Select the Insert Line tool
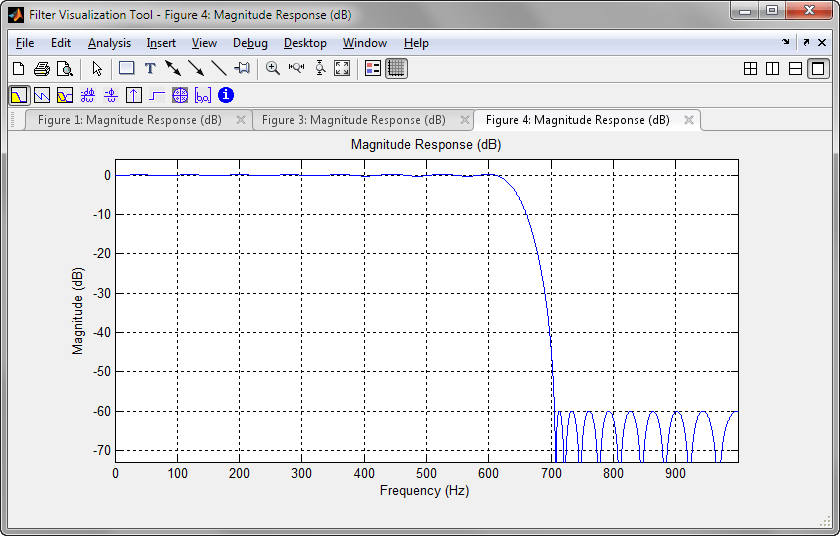The height and width of the screenshot is (536, 840). [x=219, y=68]
